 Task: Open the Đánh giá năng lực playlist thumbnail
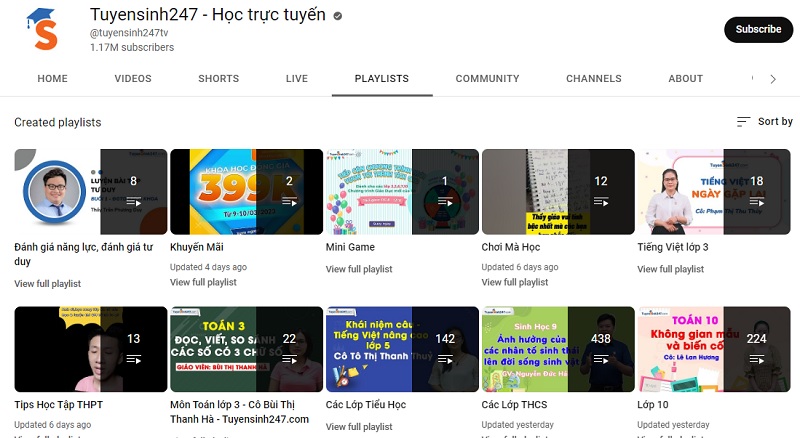[x=91, y=192]
